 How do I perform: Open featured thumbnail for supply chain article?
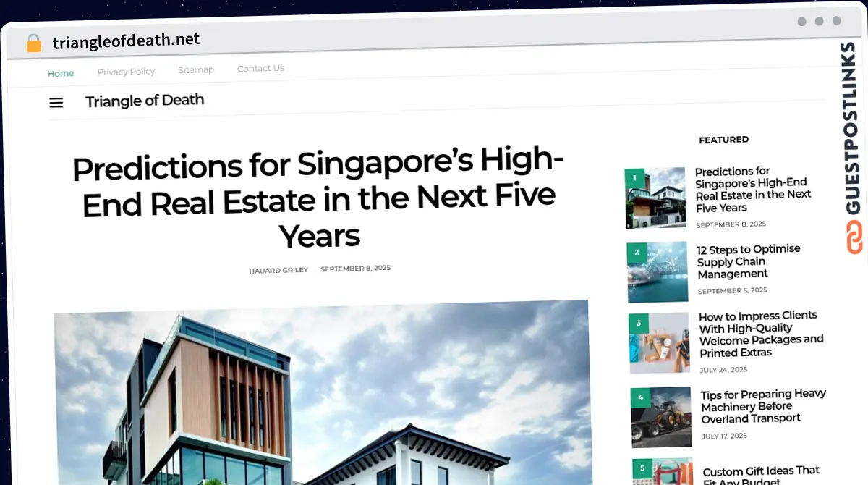click(x=658, y=272)
